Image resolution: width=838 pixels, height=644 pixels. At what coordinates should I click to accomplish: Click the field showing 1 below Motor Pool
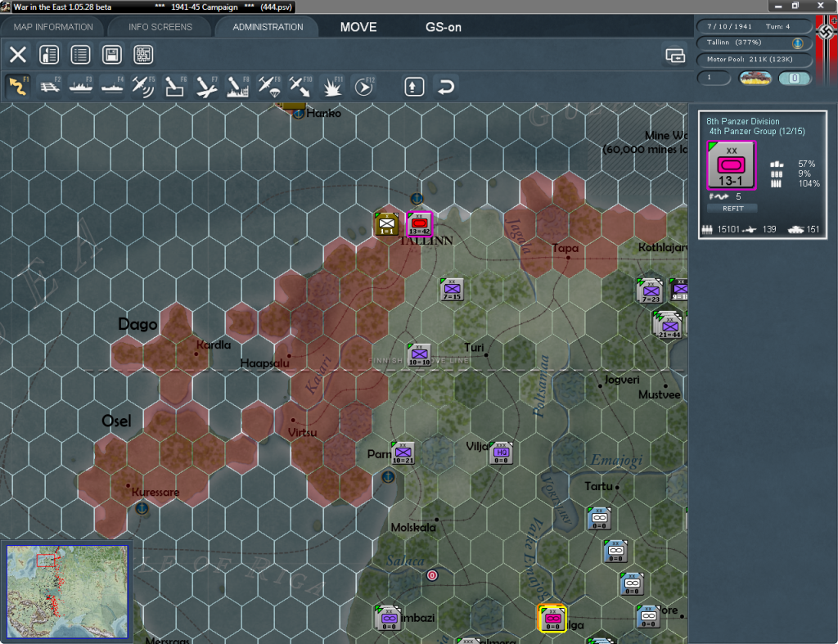[x=714, y=78]
